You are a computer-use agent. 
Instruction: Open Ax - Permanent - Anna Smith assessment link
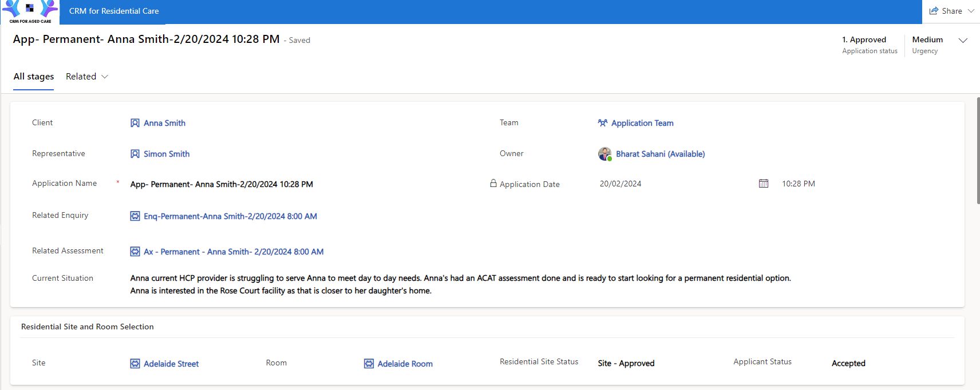pos(234,252)
